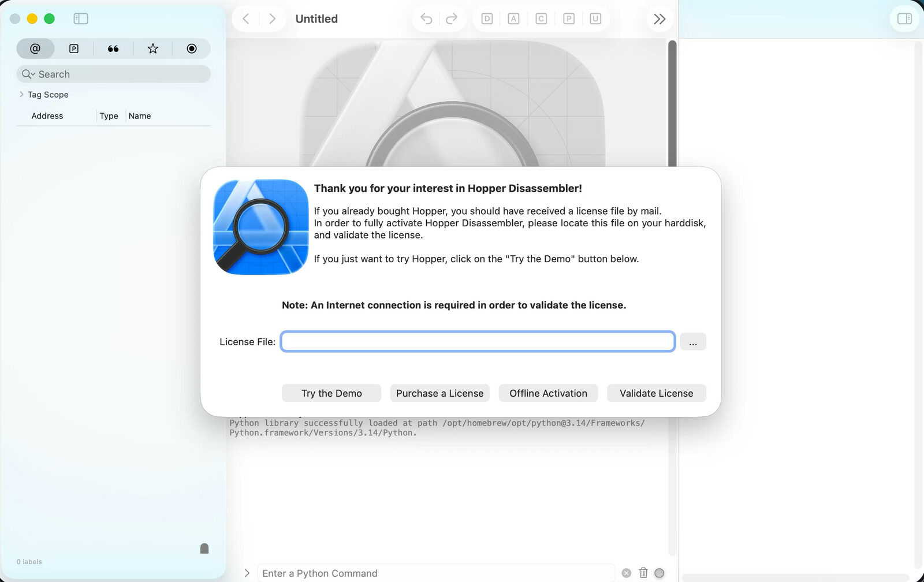
Task: Toggle the right inspector panel icon
Action: coord(904,19)
